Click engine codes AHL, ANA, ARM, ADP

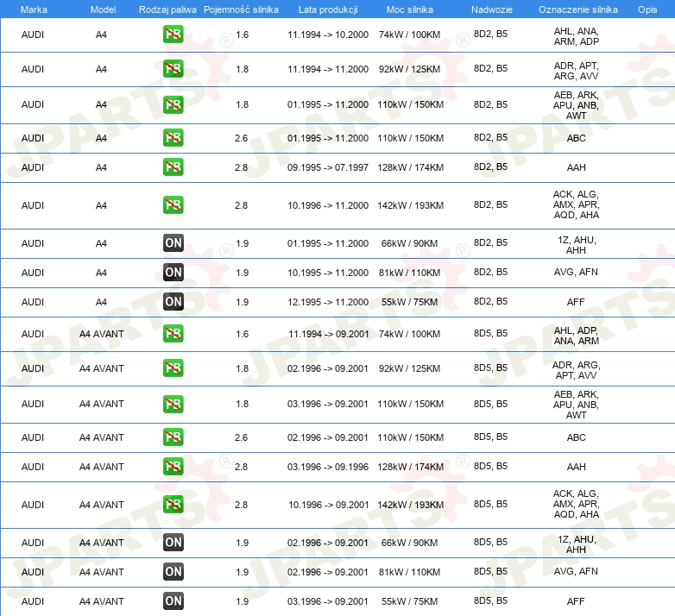[x=577, y=36]
